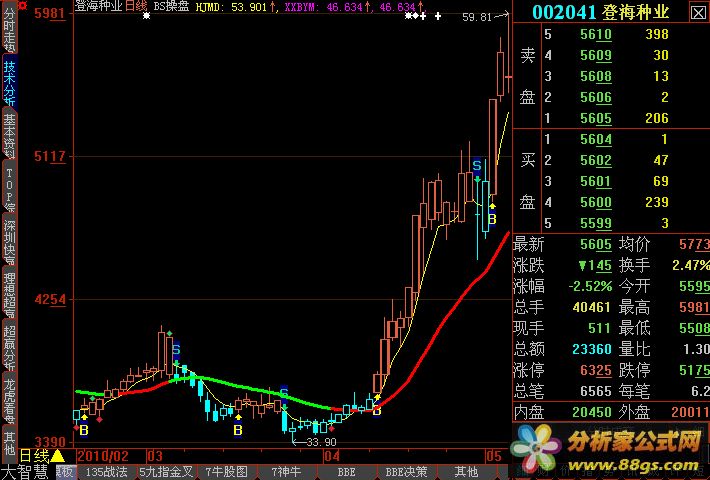Click the white star marker at the chart top
710x480 pixels.
click(x=409, y=17)
